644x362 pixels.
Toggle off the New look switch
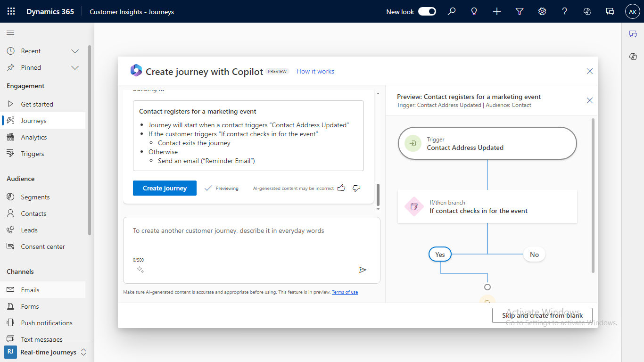427,11
